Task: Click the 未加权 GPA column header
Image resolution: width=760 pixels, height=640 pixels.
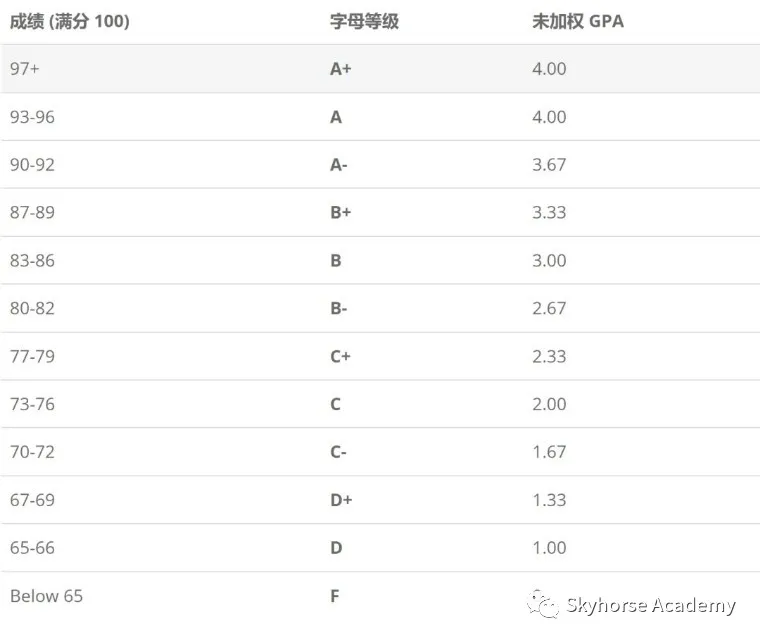Action: pos(578,21)
